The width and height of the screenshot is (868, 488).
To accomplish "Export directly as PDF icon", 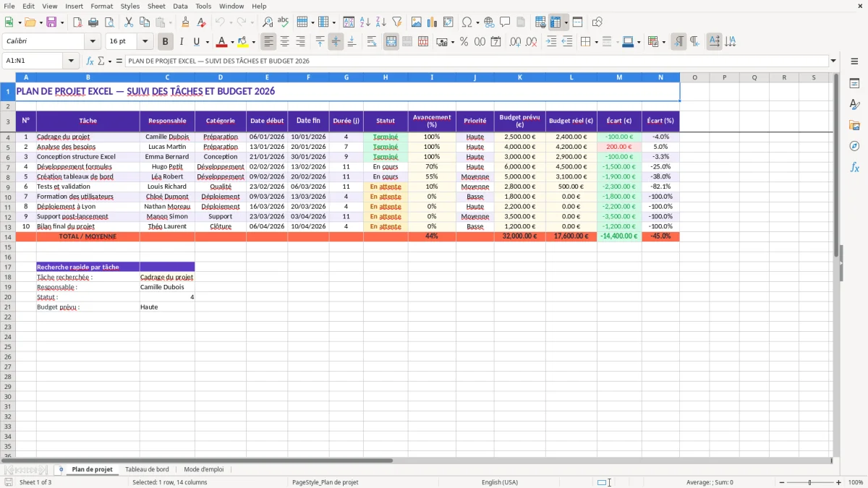I will tap(77, 22).
